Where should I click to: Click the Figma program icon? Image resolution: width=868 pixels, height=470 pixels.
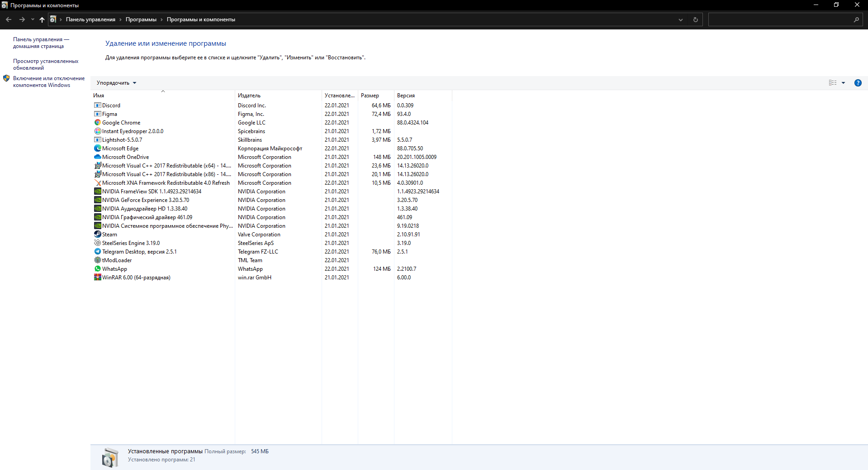[97, 114]
